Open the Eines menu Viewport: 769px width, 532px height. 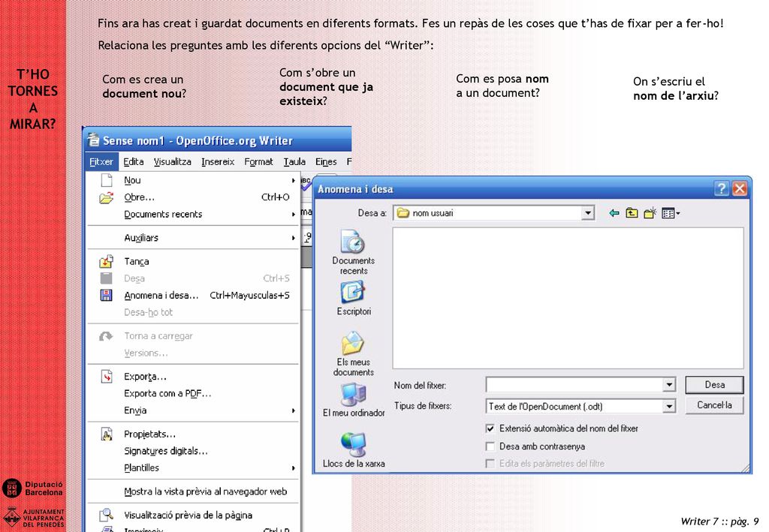[326, 161]
